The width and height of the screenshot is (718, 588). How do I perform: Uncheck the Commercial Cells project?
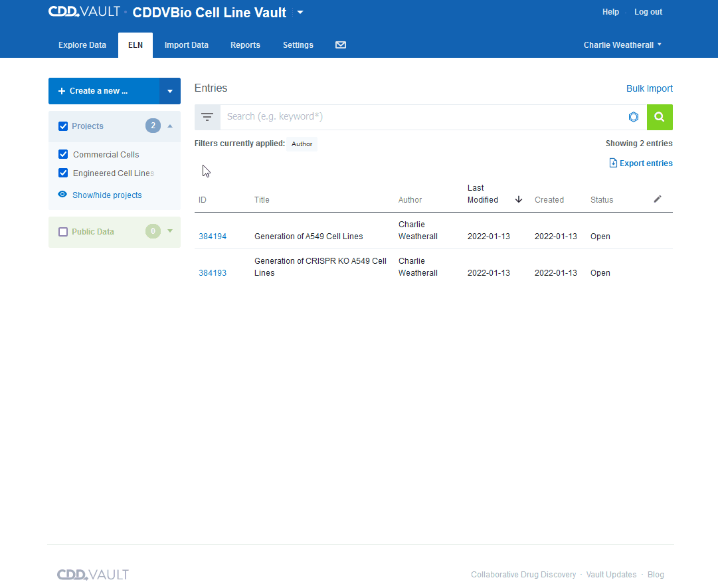[x=63, y=154]
